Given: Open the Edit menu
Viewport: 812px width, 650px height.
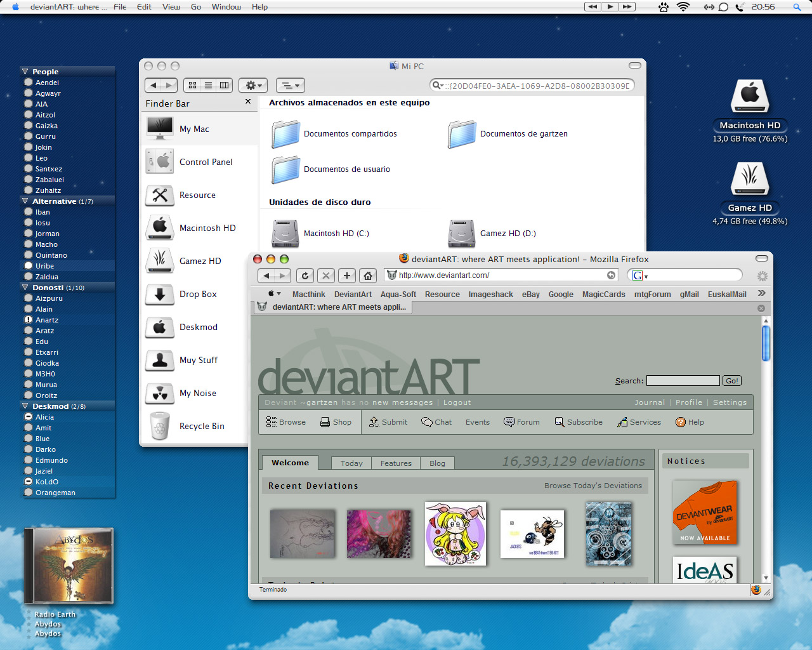Looking at the screenshot, I should [x=144, y=7].
